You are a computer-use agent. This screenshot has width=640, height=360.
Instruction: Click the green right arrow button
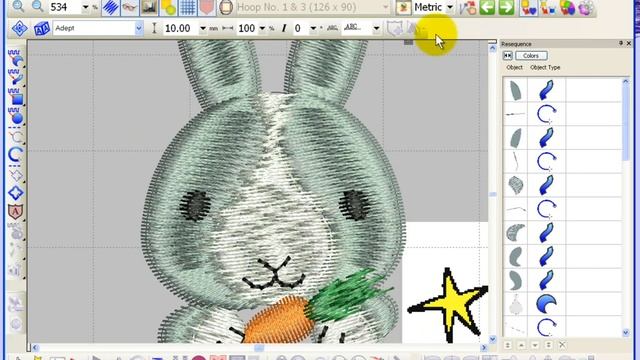(x=507, y=7)
